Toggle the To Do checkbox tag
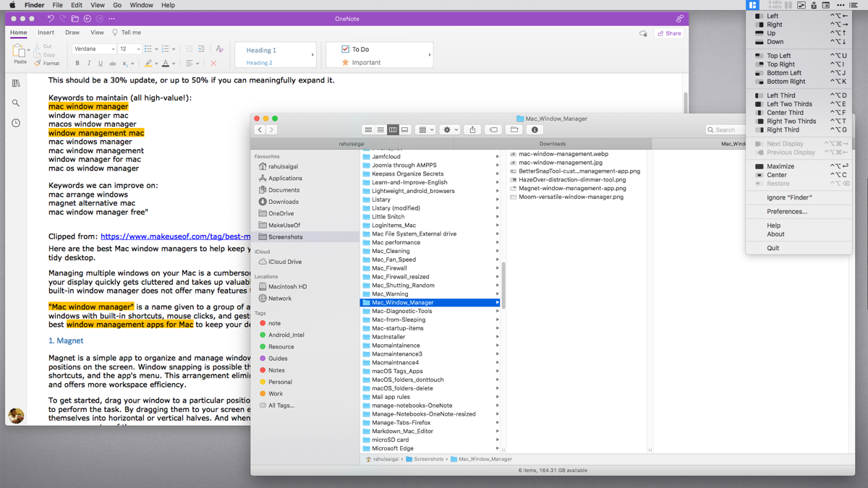Screen dimensions: 868x488 pos(345,49)
